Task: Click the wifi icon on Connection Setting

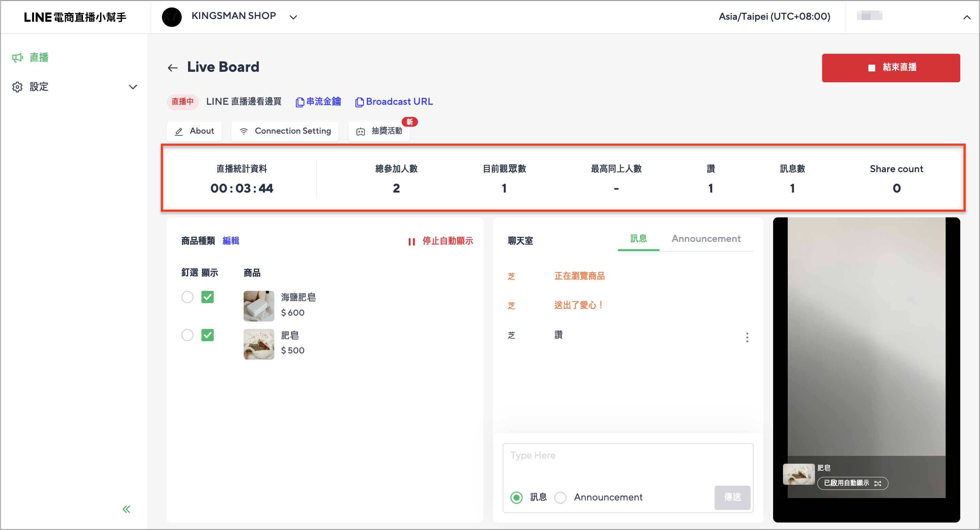Action: [244, 132]
